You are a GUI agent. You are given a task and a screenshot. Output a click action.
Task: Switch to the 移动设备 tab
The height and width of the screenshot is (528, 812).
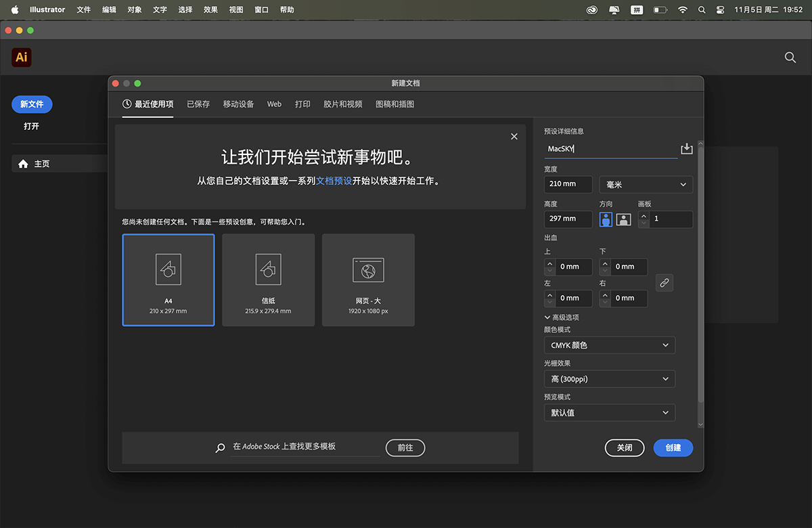[238, 104]
